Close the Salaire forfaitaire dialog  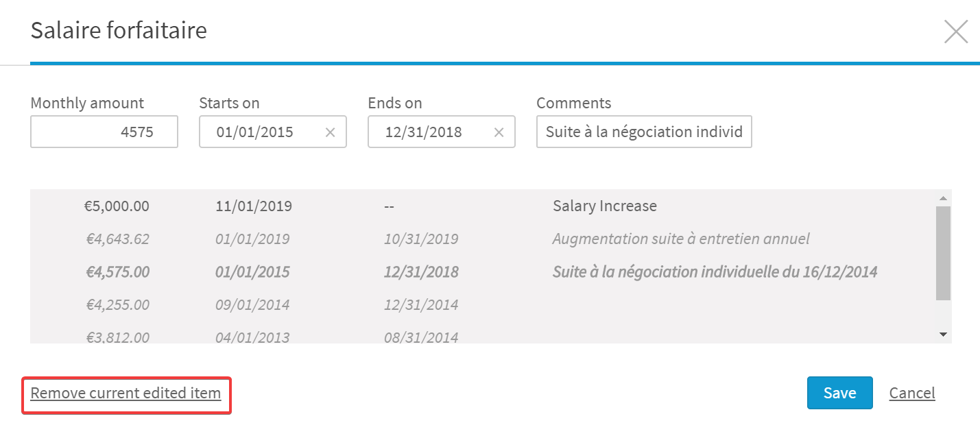pos(956,32)
